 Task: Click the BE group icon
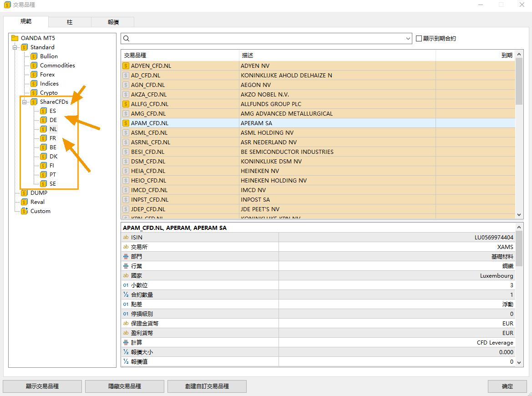coord(43,147)
